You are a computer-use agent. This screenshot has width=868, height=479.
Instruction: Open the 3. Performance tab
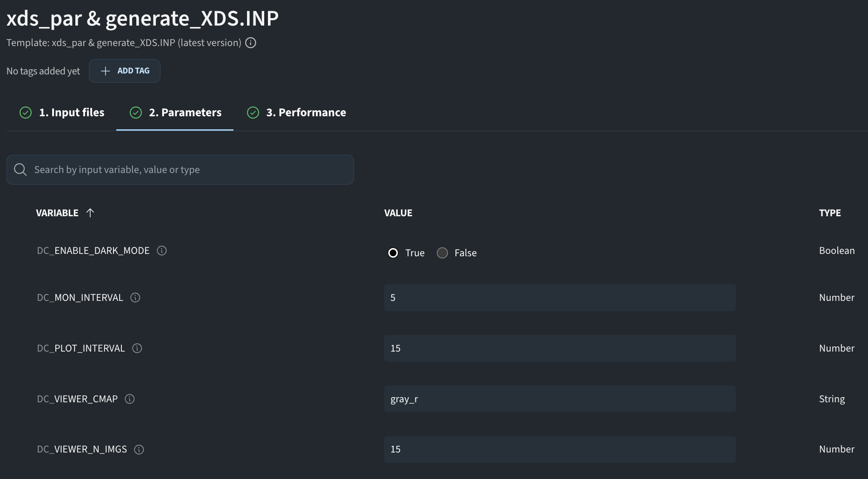296,113
